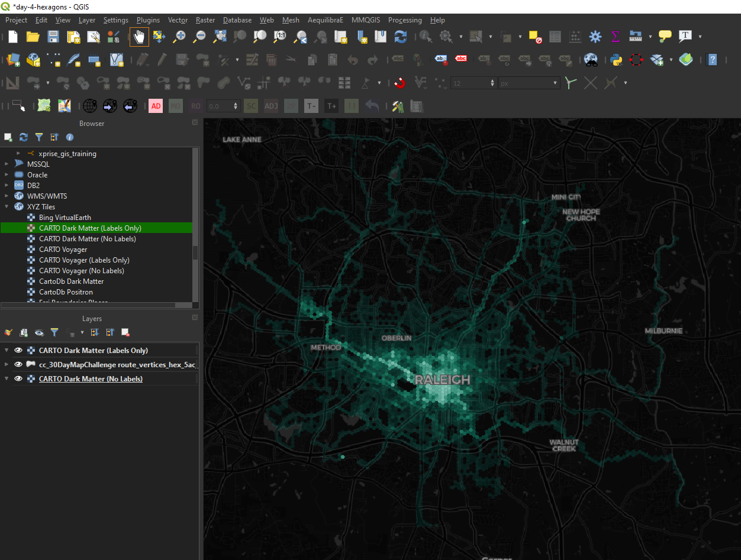Hide the CARTO Dark Matter (Labels Only) layer
This screenshot has height=560, width=741.
(x=18, y=350)
